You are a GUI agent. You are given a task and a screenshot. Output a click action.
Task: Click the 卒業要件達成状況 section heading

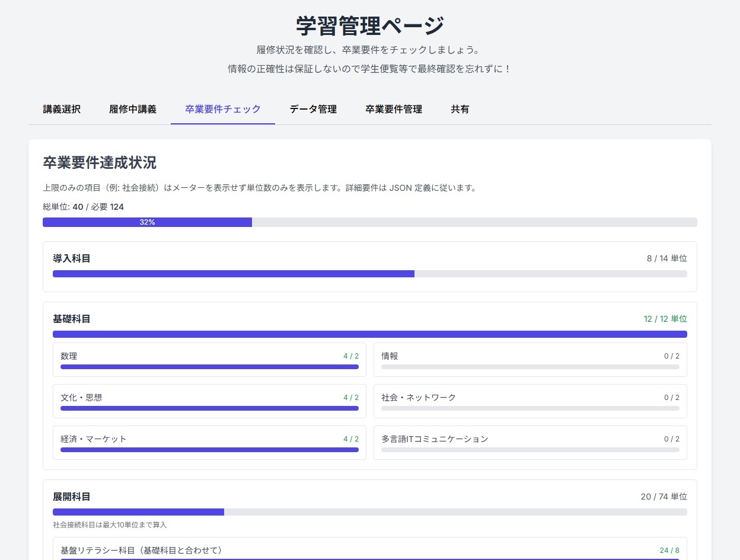tap(100, 162)
